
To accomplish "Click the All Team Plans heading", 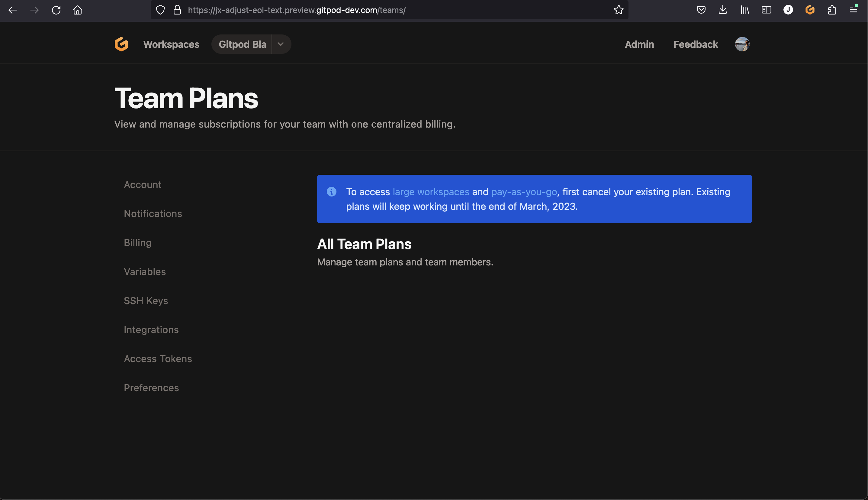I will (x=364, y=244).
